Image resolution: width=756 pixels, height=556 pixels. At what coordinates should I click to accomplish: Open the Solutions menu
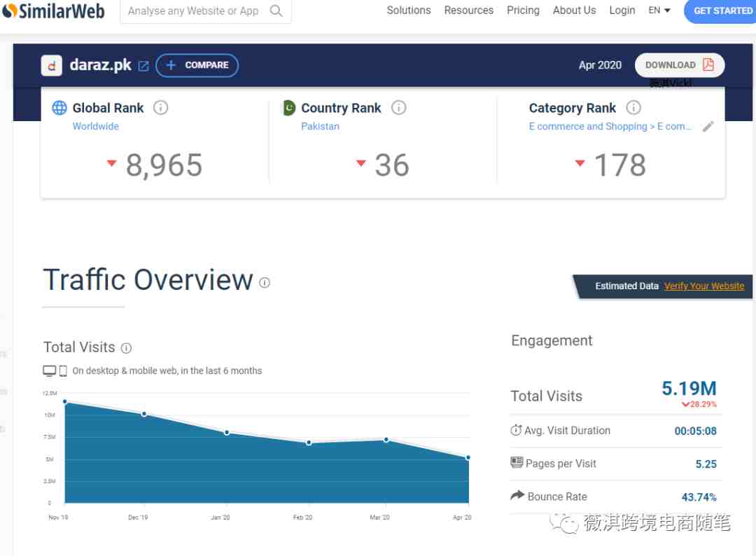click(x=408, y=10)
